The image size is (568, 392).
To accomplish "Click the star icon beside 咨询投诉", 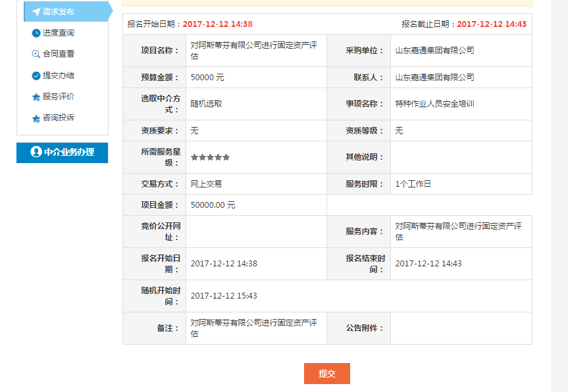I will (36, 118).
